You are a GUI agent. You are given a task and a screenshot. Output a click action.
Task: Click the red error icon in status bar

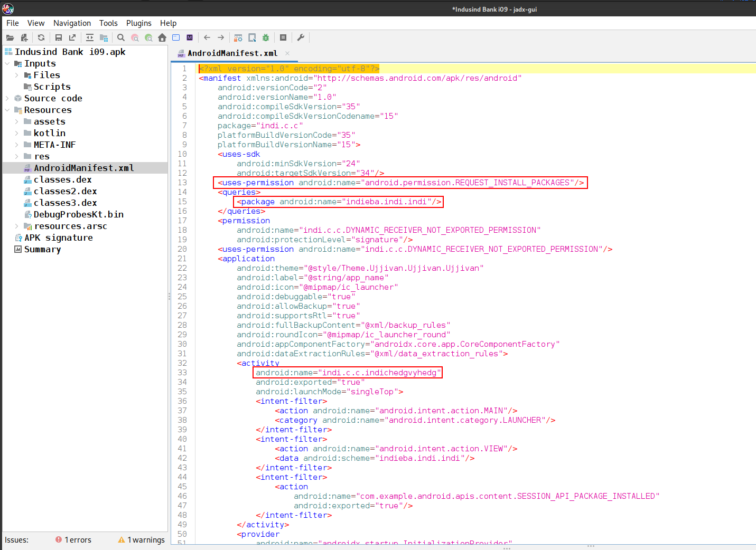(x=59, y=539)
